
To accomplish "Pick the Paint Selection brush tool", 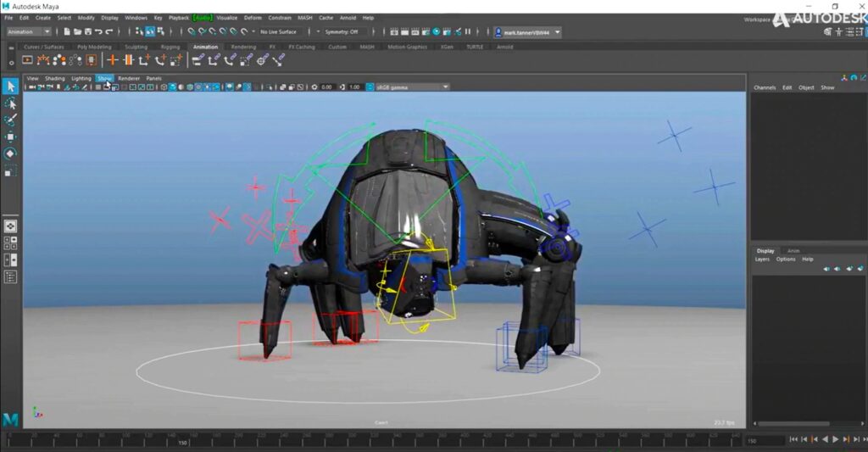I will coord(10,120).
